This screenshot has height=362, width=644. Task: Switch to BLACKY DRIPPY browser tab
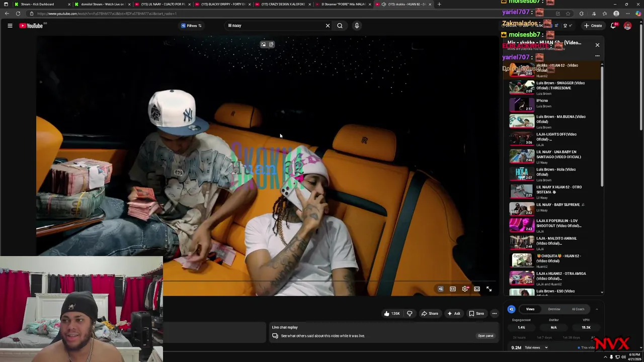click(x=222, y=4)
